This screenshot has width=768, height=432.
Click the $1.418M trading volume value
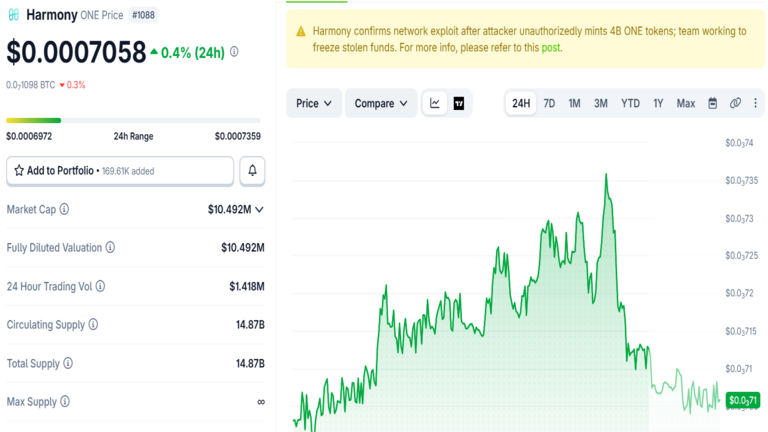coord(247,286)
